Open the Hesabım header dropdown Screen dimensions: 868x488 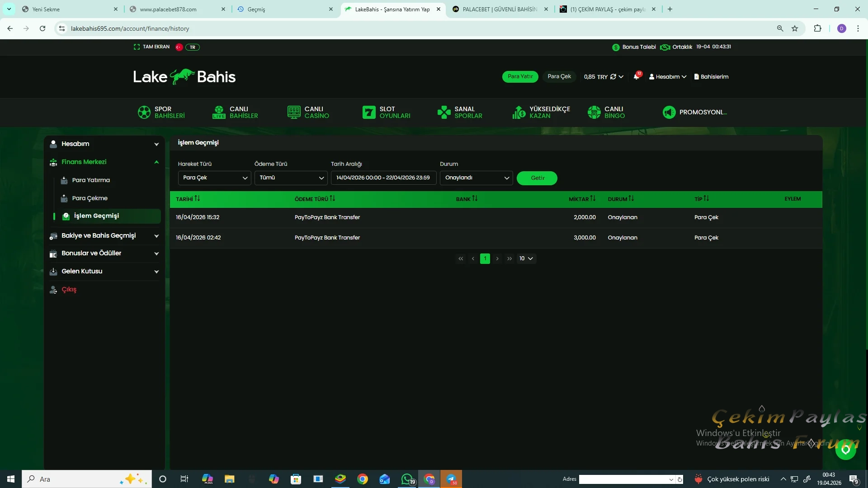[668, 77]
